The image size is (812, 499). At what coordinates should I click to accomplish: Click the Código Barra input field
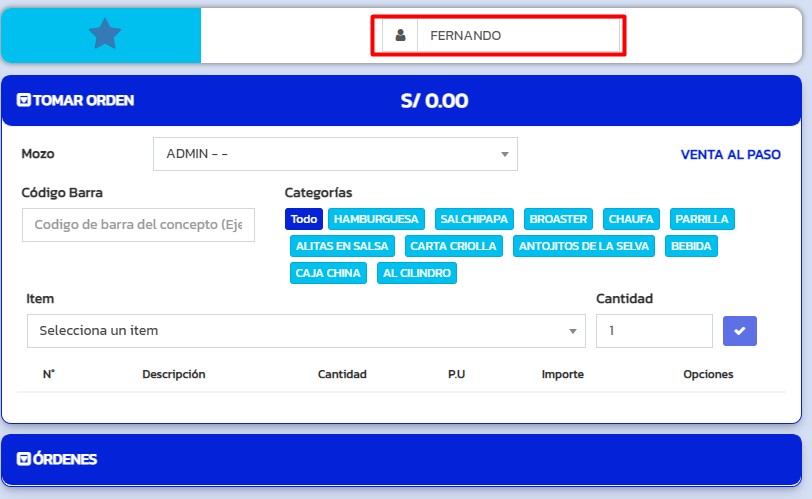click(x=138, y=225)
